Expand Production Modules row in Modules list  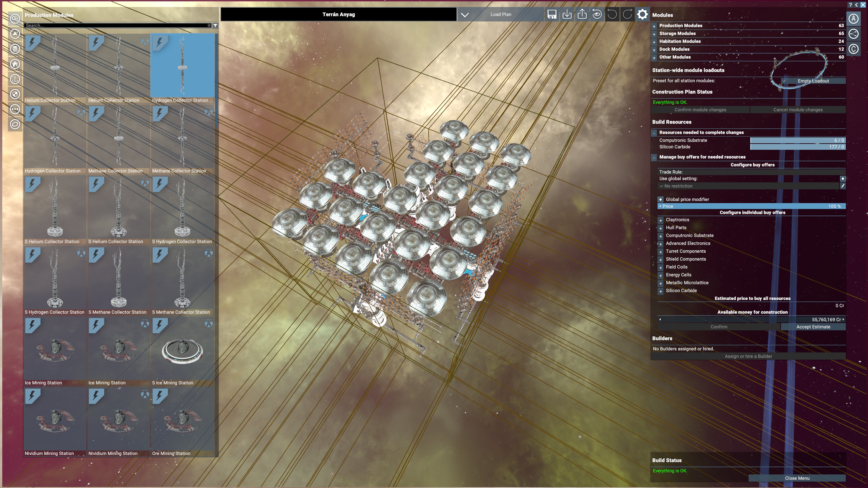(654, 26)
